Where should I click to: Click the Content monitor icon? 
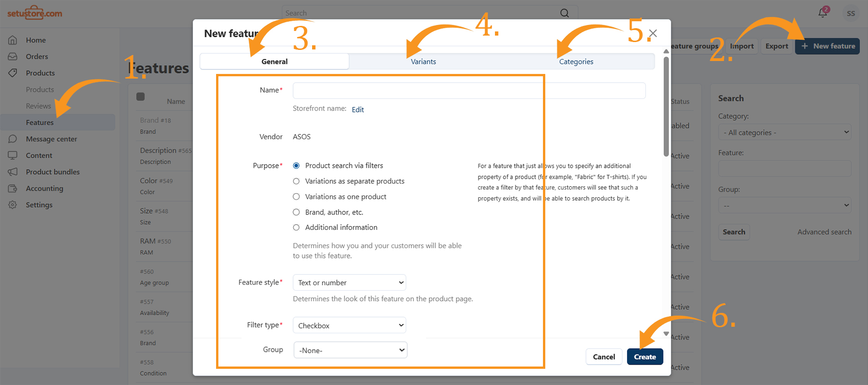12,155
